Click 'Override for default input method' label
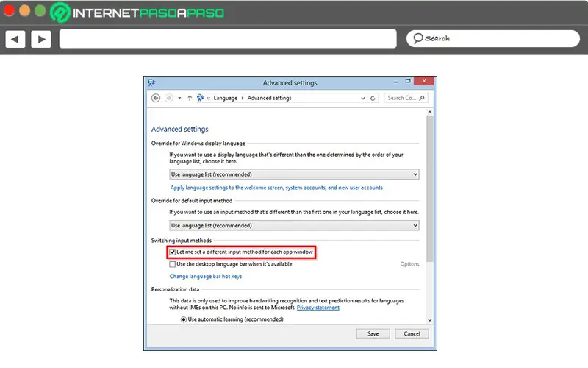The height and width of the screenshot is (368, 588). 192,201
